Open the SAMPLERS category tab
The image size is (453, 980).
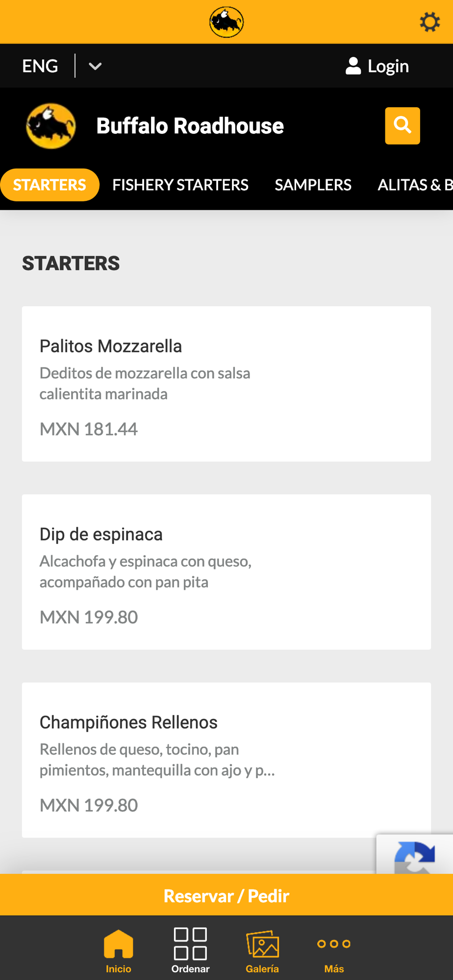point(313,185)
